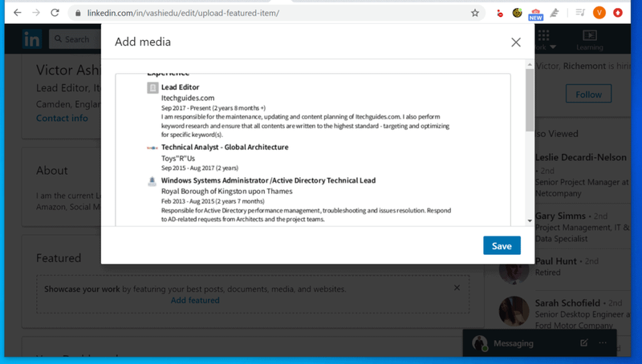Follow Richemont from the ad

point(588,94)
